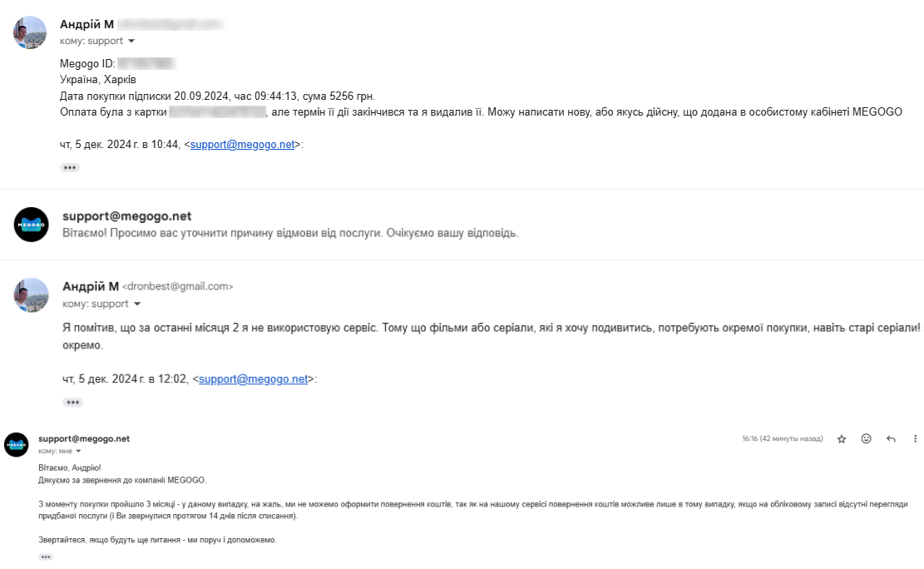Image resolution: width=924 pixels, height=569 pixels.
Task: Click sender name Андрій М in the third email
Action: click(x=91, y=285)
